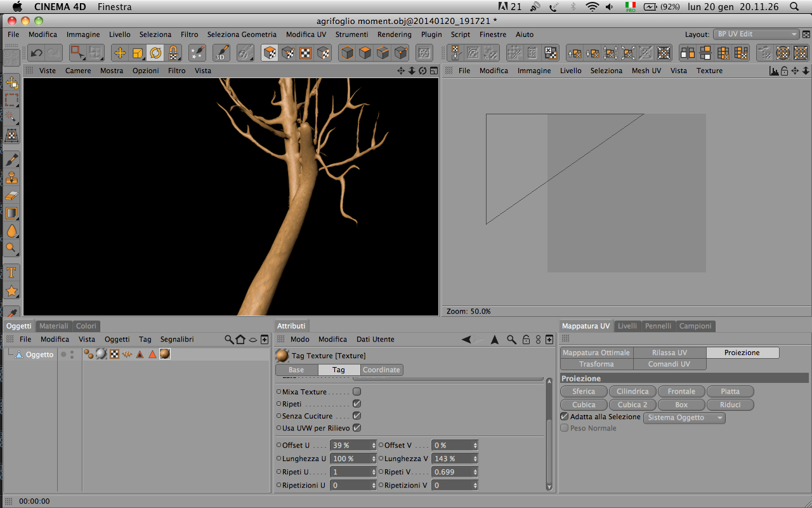Select the Text tool in left palette
Screen dimensions: 812x508
tap(11, 273)
